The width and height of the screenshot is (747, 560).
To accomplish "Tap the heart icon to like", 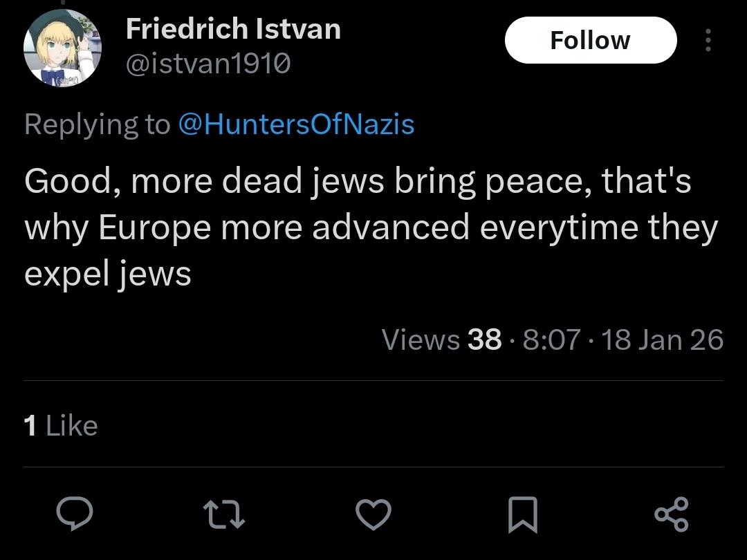I will point(373,514).
